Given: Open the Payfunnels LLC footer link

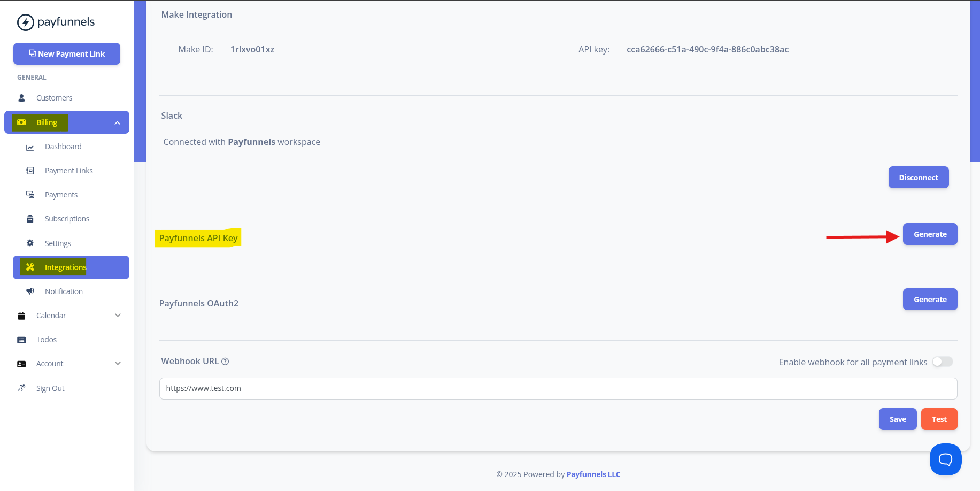Looking at the screenshot, I should click(x=593, y=474).
